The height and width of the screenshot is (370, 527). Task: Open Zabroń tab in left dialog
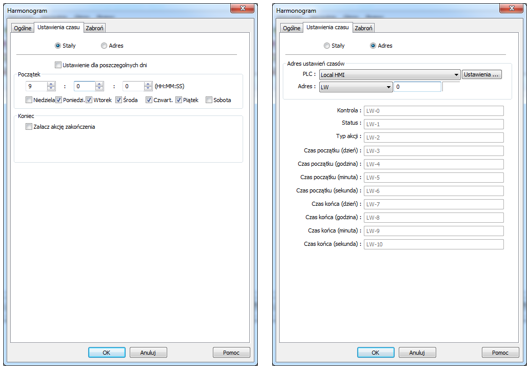click(x=94, y=28)
